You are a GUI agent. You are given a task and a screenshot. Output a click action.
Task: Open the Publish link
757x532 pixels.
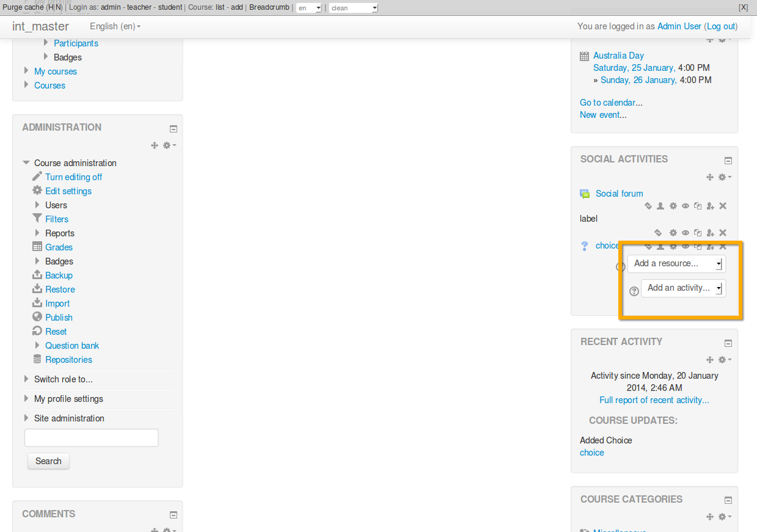point(59,318)
